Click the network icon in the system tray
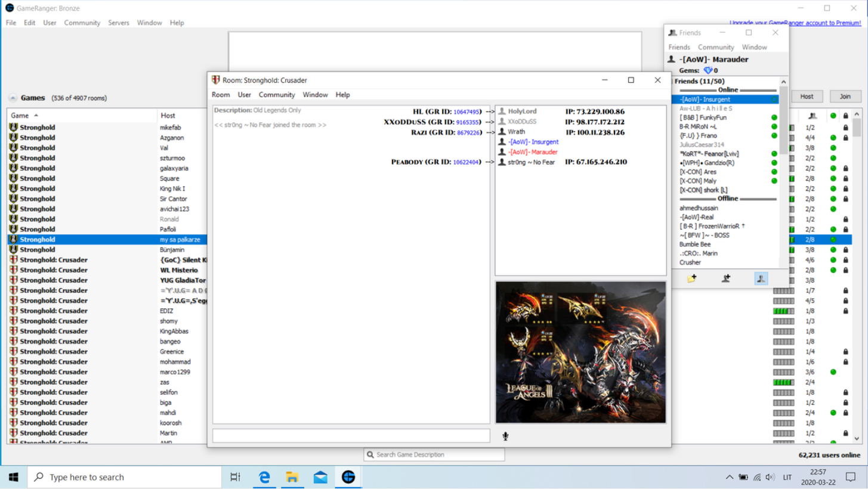 (757, 478)
